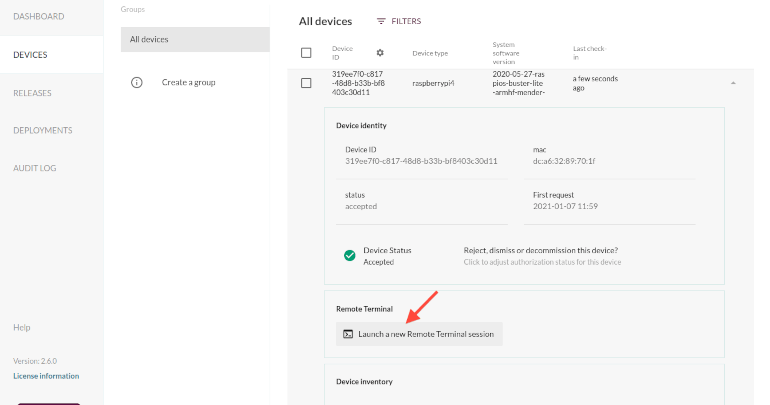The width and height of the screenshot is (770, 405).
Task: Sort by the Device type column header
Action: point(430,52)
